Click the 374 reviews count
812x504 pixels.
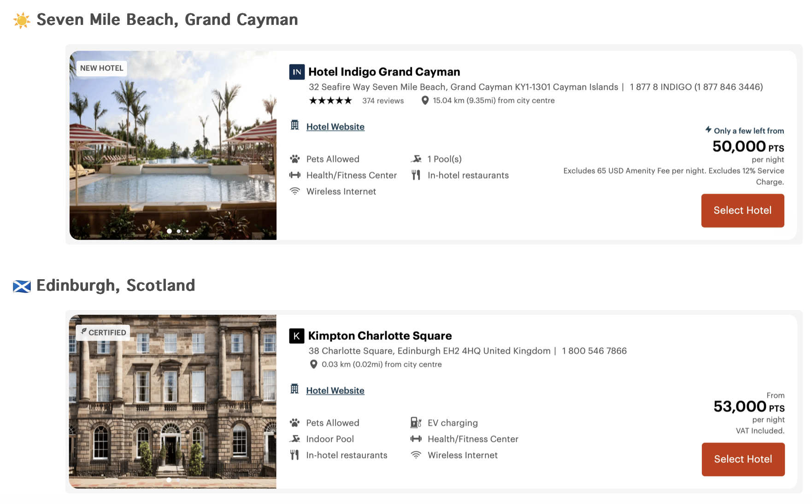pos(383,101)
